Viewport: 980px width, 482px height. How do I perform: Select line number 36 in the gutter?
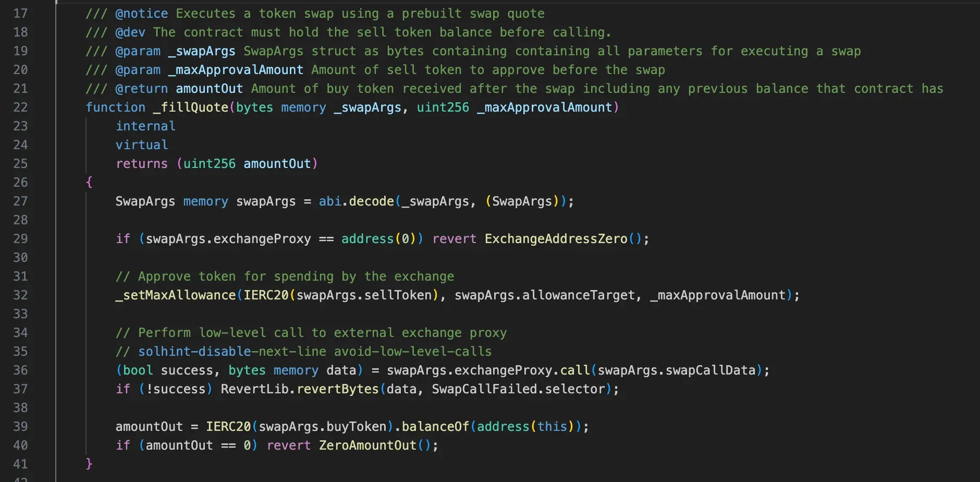[20, 370]
